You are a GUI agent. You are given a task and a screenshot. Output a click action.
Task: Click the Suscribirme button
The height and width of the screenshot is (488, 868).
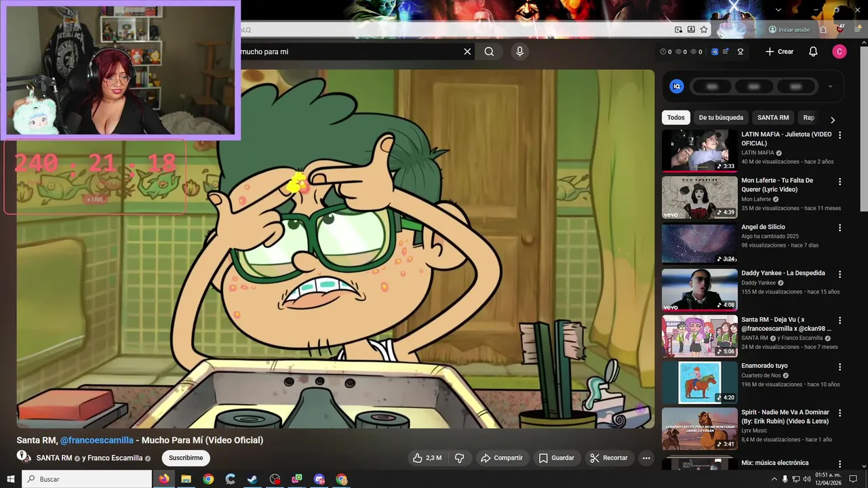coord(186,458)
